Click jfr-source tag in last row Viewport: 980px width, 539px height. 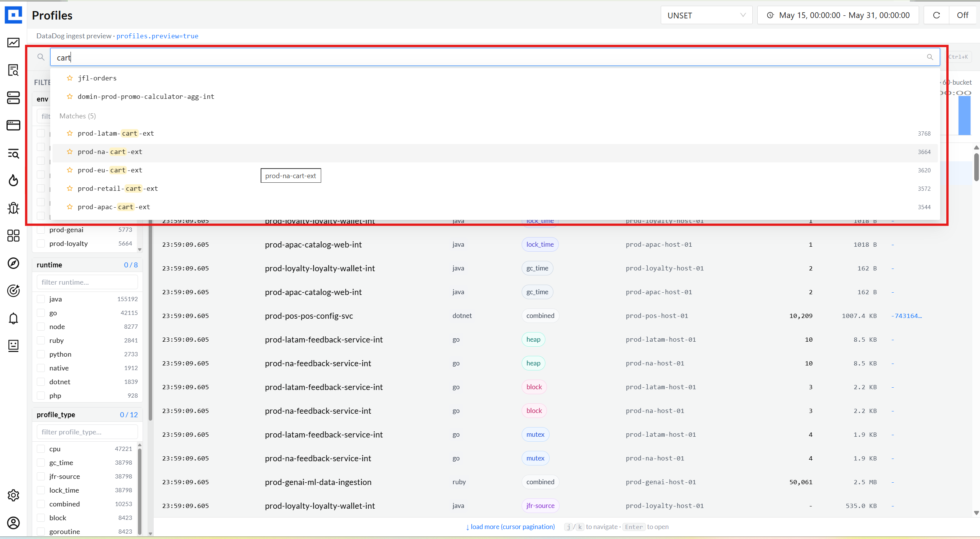point(540,506)
